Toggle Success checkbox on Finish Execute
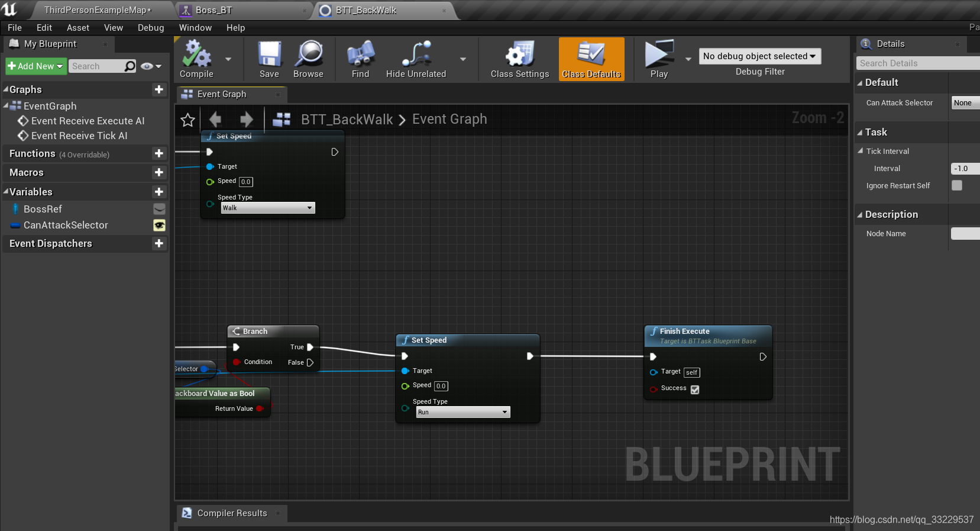The height and width of the screenshot is (531, 980). click(x=695, y=390)
